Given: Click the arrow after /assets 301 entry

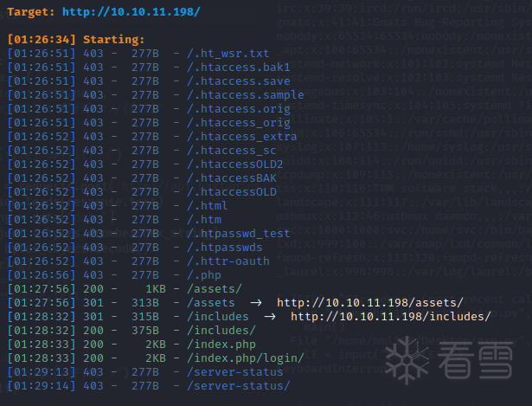Looking at the screenshot, I should pos(256,302).
